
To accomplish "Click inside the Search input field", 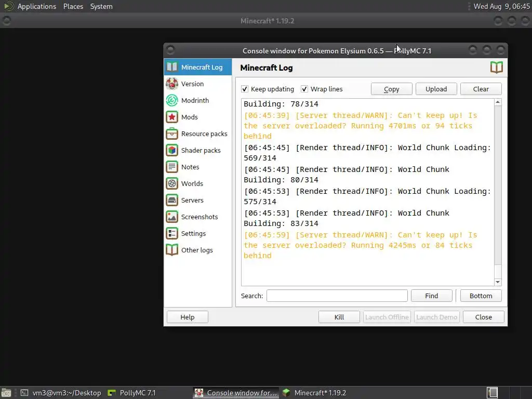I will click(337, 296).
